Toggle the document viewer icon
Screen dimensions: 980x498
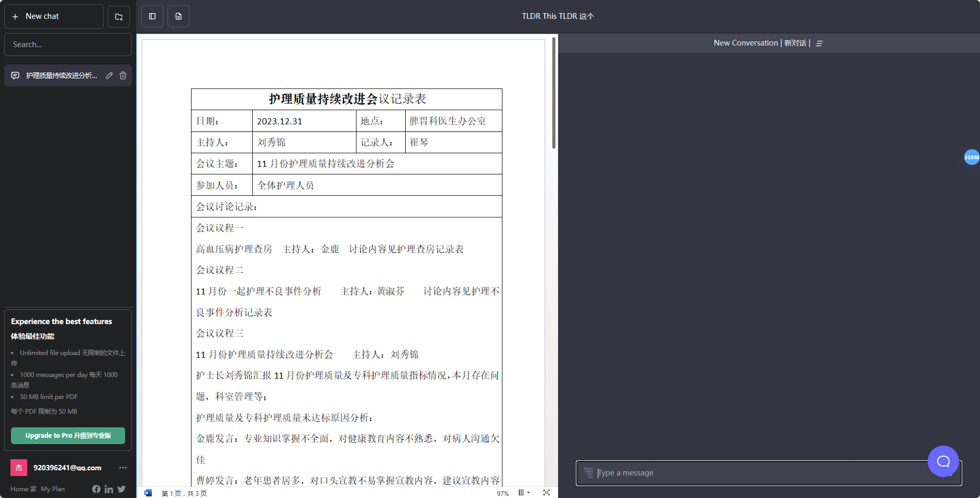[179, 16]
